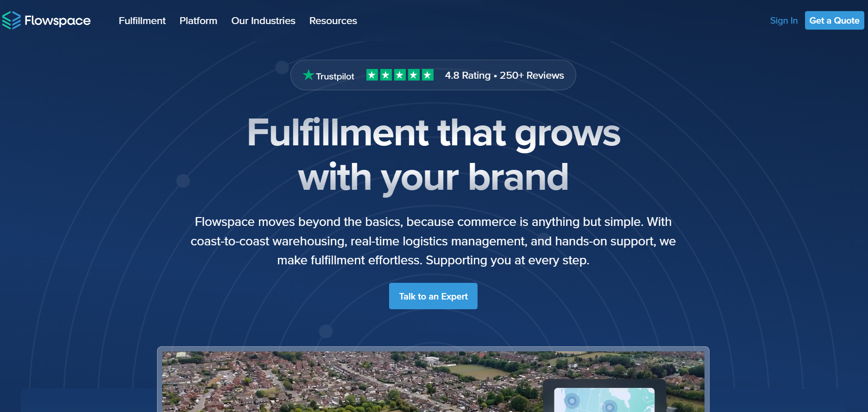The width and height of the screenshot is (868, 412).
Task: Click the fifth Trustpilot rating star
Action: click(x=428, y=75)
